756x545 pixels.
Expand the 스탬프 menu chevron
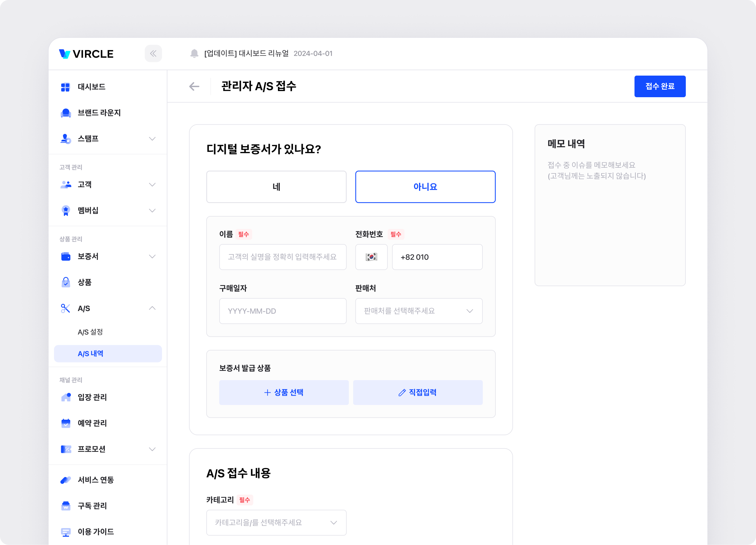152,139
